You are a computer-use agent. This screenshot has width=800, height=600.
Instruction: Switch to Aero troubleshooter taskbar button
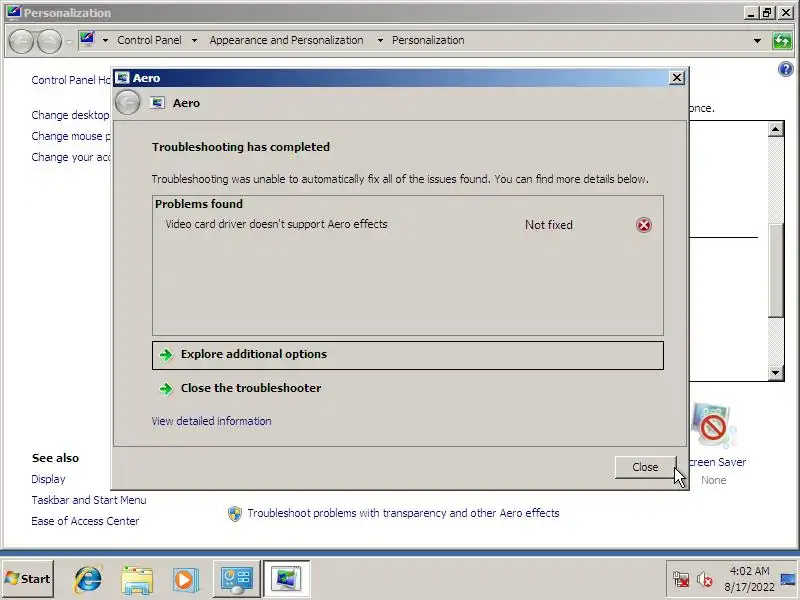[286, 579]
